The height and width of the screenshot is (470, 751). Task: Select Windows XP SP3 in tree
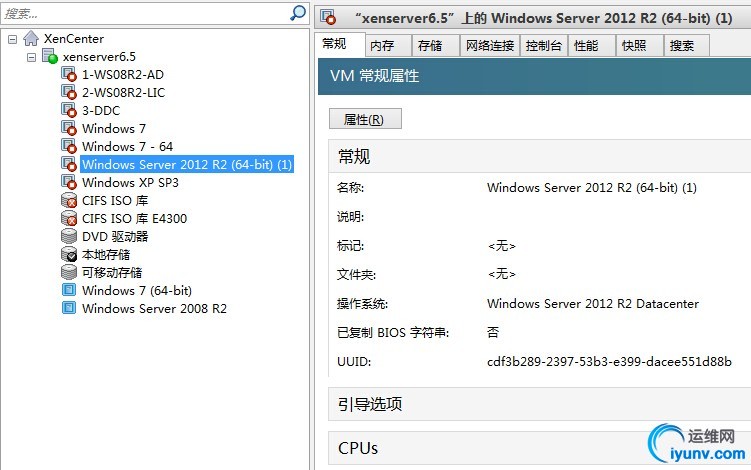pyautogui.click(x=130, y=183)
